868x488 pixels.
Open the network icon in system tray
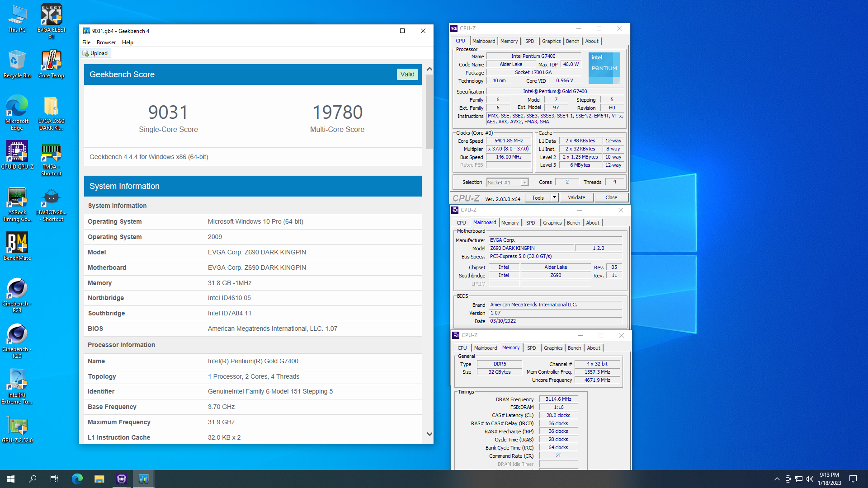(x=799, y=479)
